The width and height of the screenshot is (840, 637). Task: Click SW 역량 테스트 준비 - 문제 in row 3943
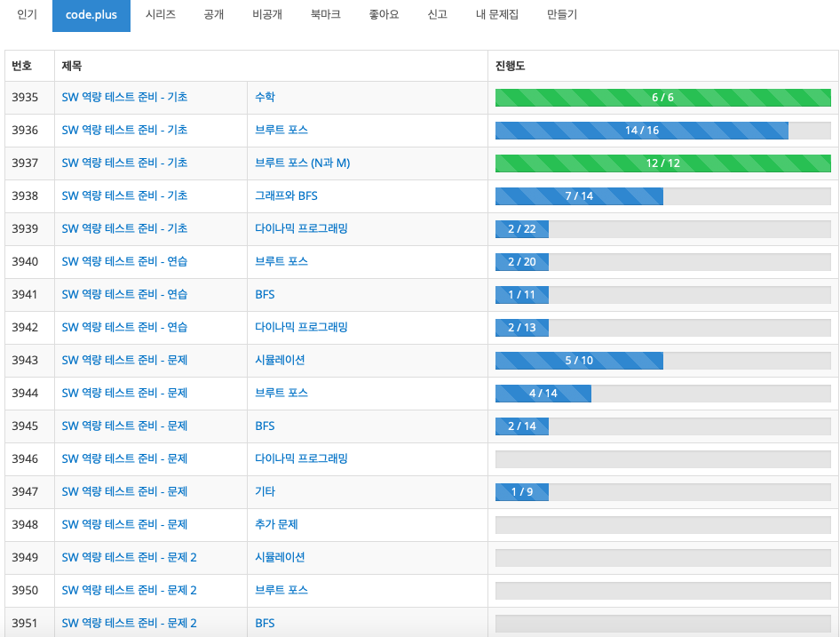[124, 360]
